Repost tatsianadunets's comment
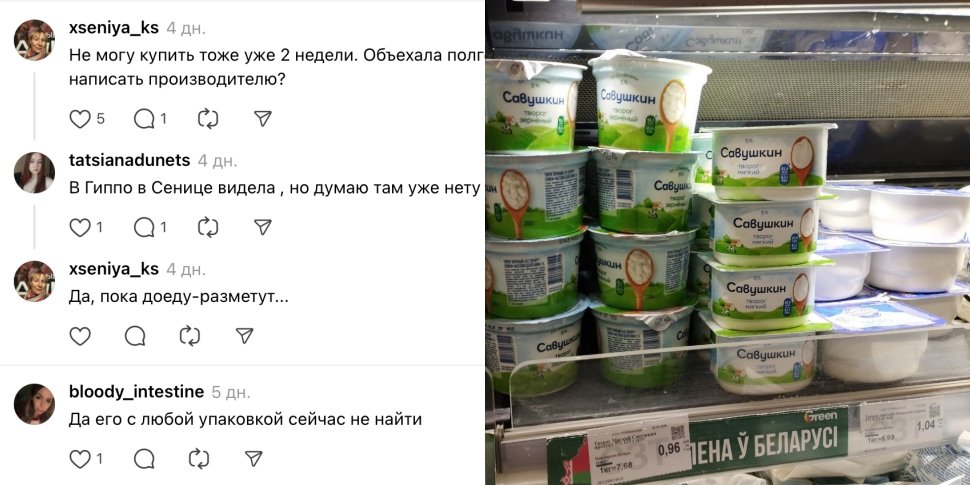Viewport: 970px width, 485px height. pyautogui.click(x=208, y=228)
